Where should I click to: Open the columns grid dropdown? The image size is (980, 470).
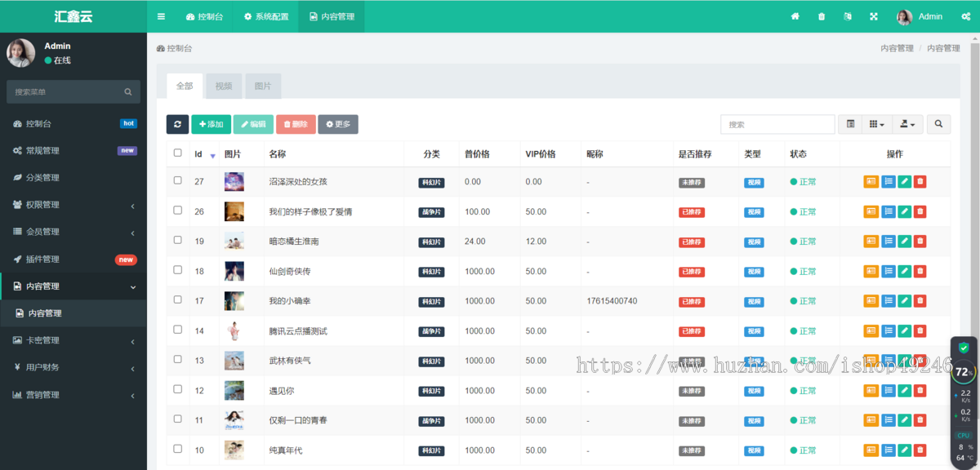(876, 124)
